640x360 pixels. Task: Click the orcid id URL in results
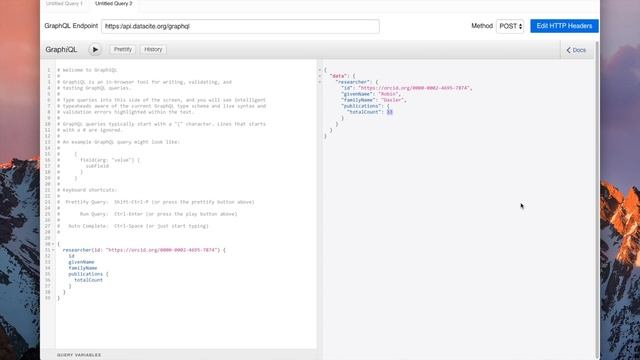click(415, 88)
